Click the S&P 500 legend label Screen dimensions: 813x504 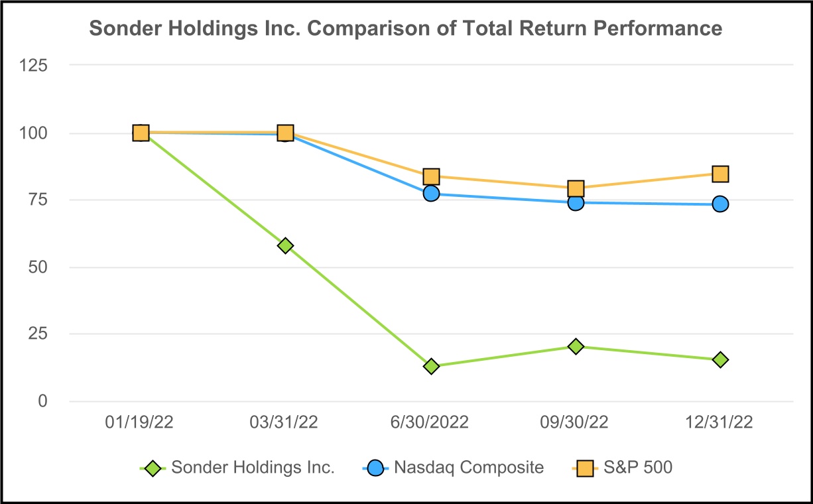point(637,468)
